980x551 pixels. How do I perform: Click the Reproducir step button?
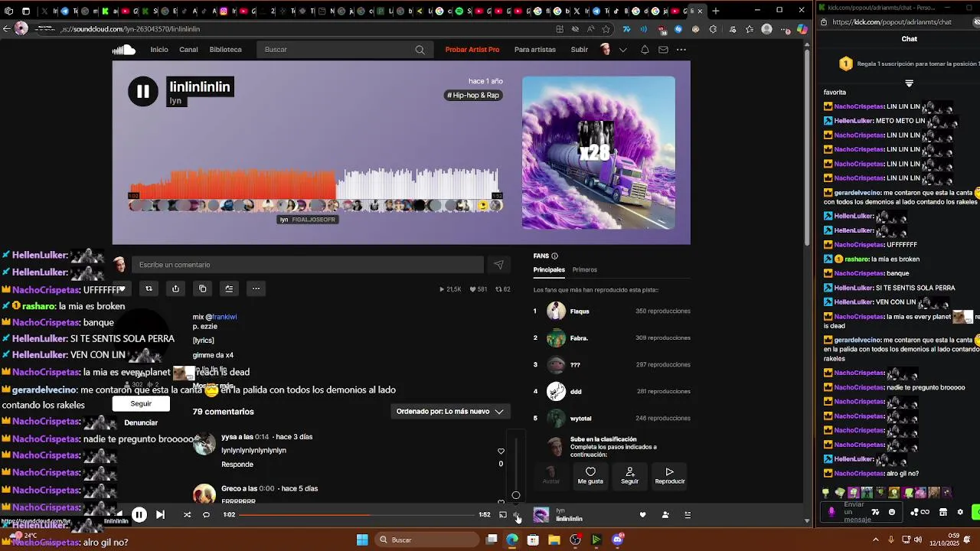[x=670, y=475]
